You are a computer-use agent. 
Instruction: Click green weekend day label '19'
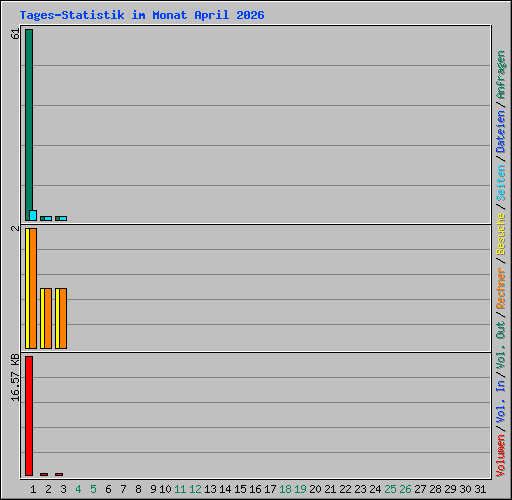300,489
